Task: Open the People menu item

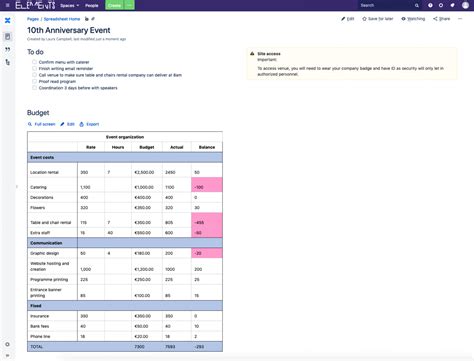Action: (x=92, y=6)
